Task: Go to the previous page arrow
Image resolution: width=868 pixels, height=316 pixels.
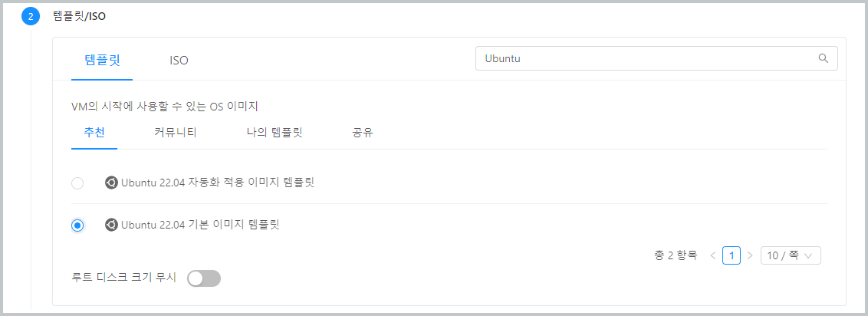Action: [713, 255]
